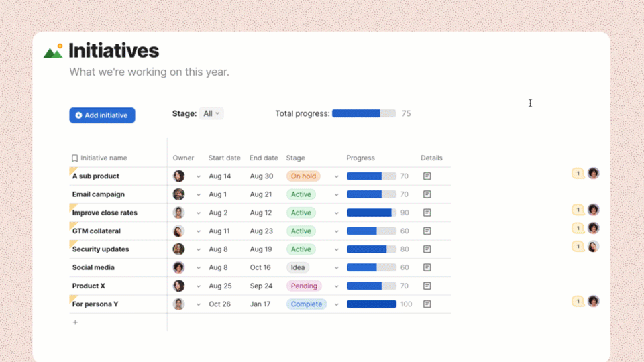Open details icon for Social media
644x362 pixels.
[427, 267]
